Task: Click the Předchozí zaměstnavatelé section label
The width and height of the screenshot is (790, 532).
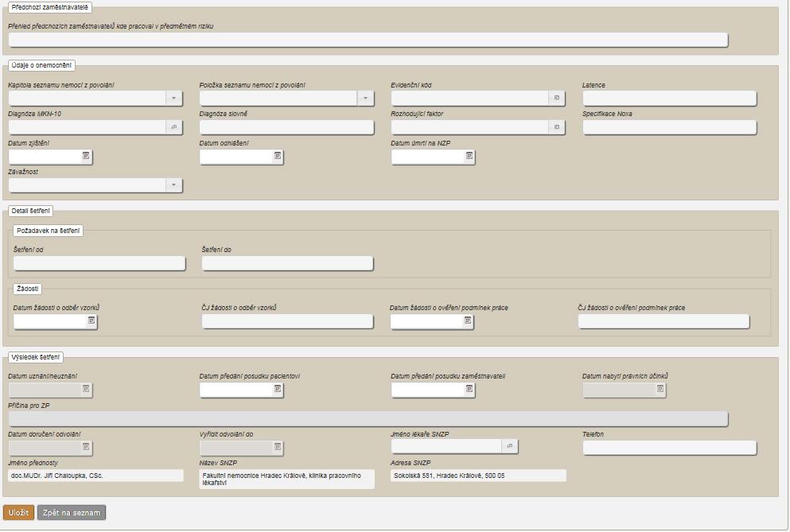Action: click(50, 8)
